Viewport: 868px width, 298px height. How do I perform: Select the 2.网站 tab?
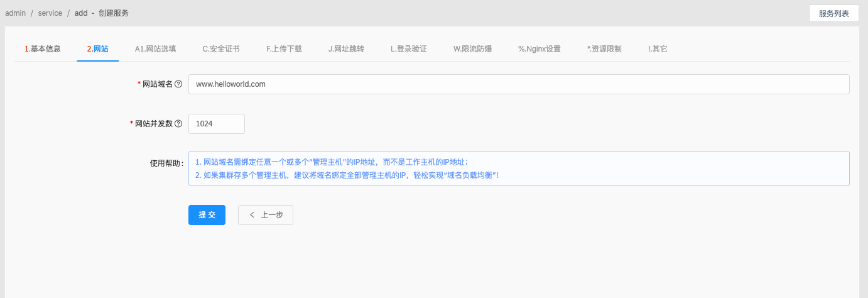pos(97,49)
